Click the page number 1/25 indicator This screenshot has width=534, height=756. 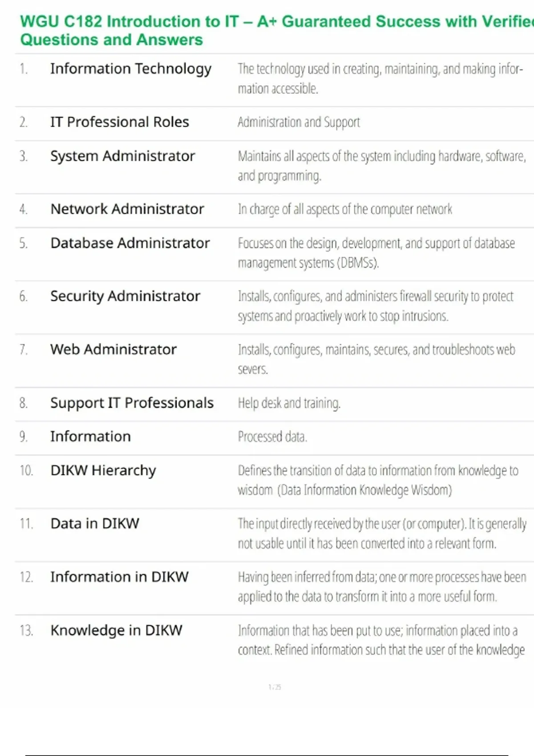point(275,687)
